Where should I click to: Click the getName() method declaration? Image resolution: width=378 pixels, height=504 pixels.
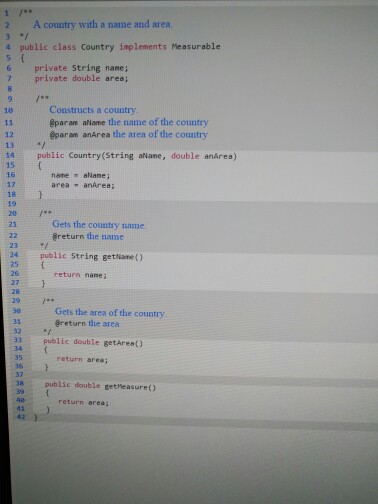click(91, 256)
